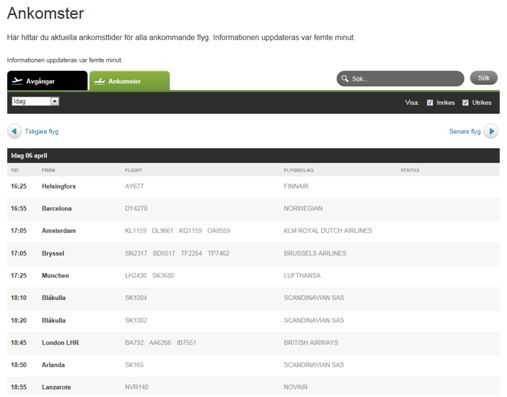Open the Tidigare flyg link

tap(42, 131)
